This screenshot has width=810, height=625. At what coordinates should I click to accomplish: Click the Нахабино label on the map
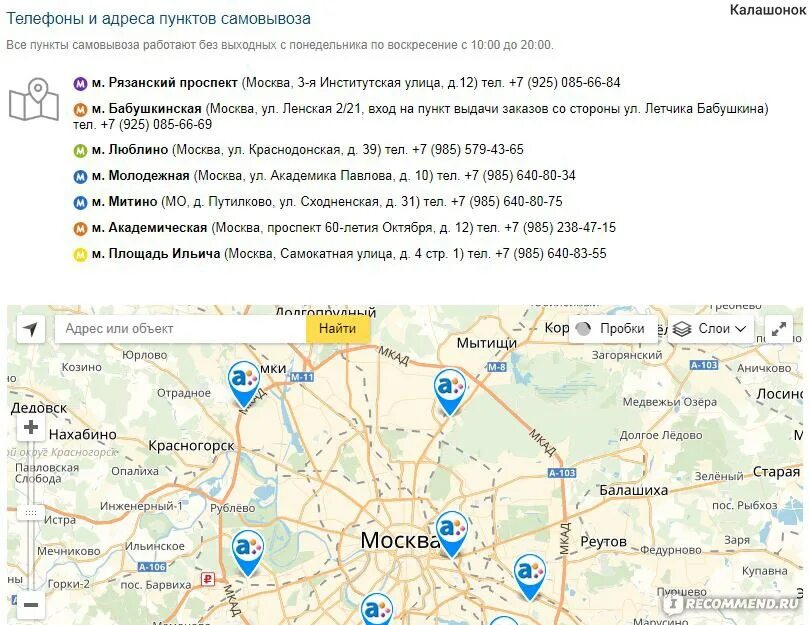point(83,434)
